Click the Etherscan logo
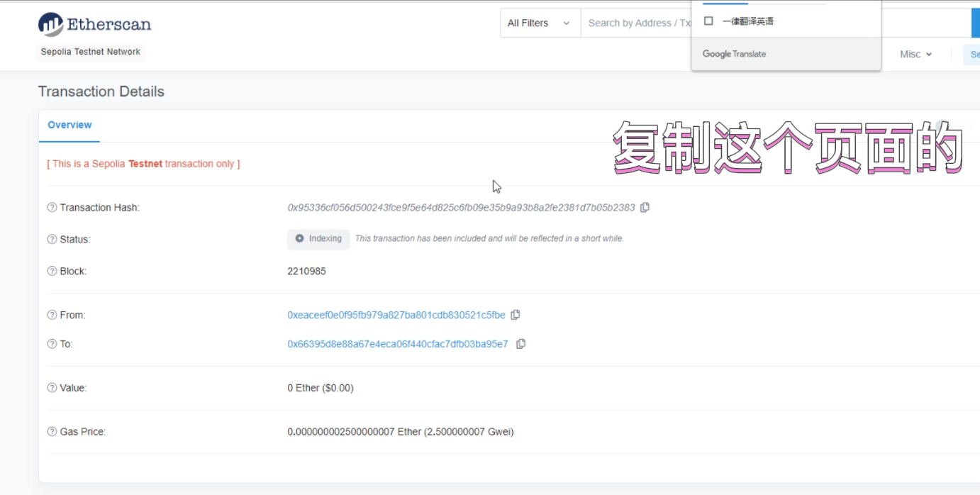 [94, 25]
